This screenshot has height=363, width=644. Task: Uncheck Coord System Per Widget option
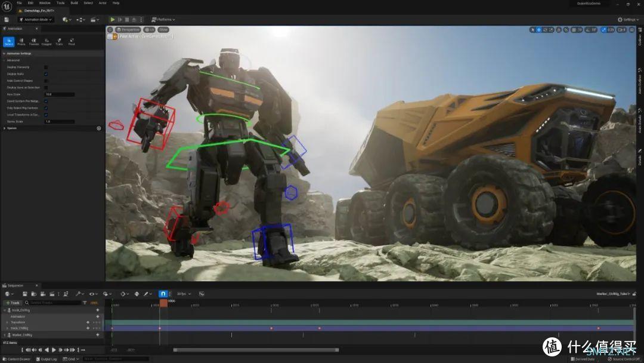click(46, 101)
